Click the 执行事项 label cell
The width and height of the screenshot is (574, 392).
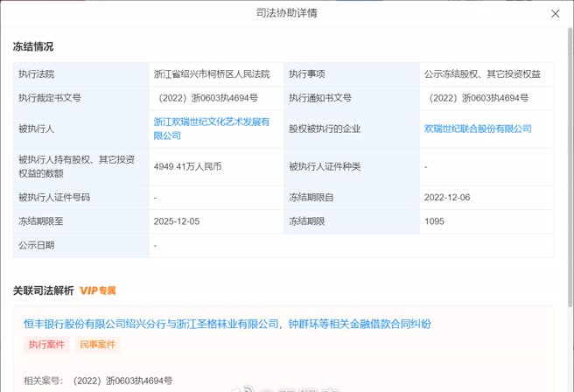tap(352, 74)
